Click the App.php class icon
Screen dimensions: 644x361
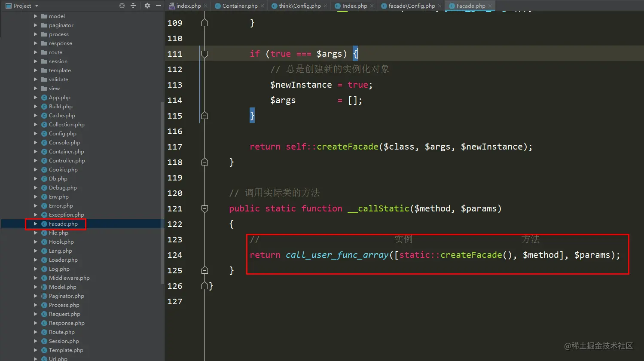coord(44,98)
